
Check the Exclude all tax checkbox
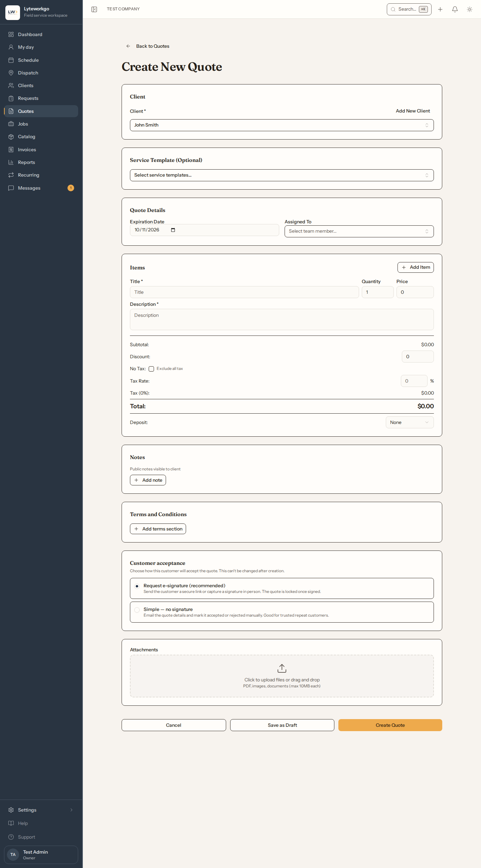tap(151, 369)
